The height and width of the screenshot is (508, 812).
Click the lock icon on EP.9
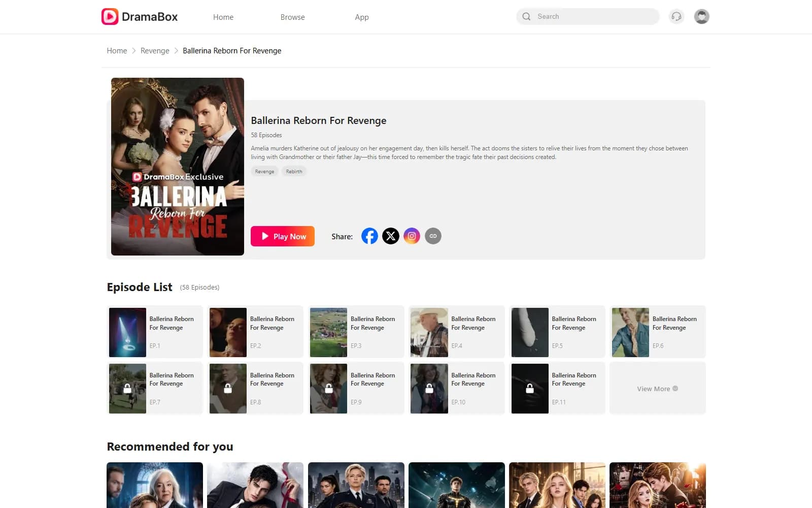(x=329, y=389)
